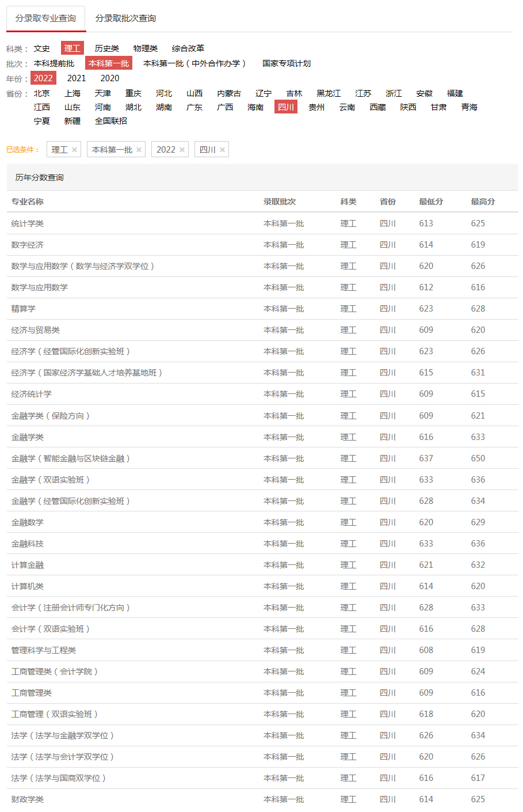Select province 山西
The width and height of the screenshot is (523, 812).
194,93
